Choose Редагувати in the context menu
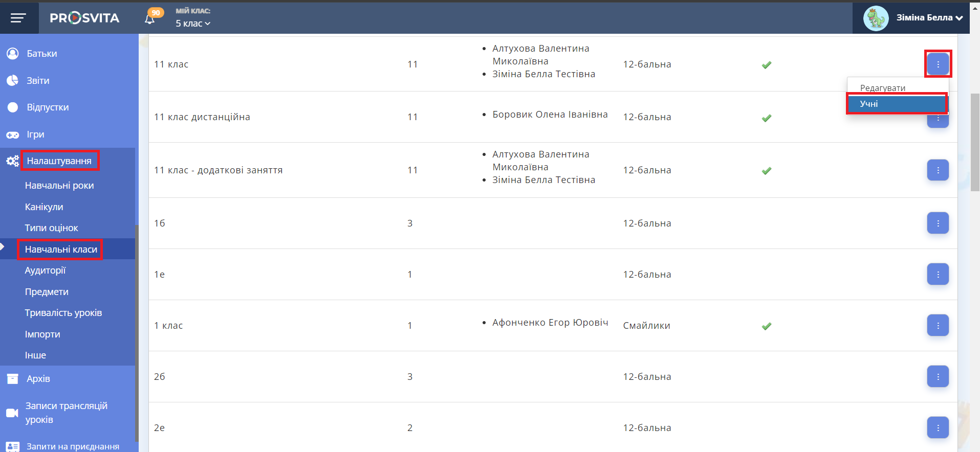 [x=882, y=88]
